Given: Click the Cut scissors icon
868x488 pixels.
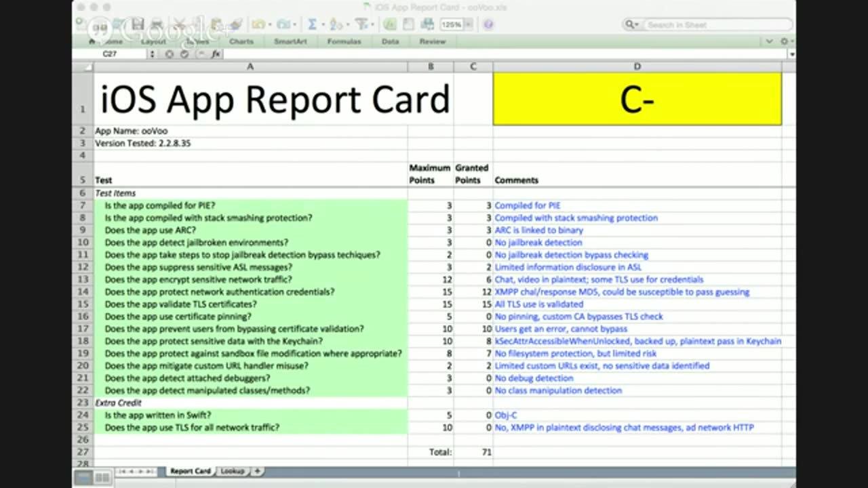Looking at the screenshot, I should (180, 24).
